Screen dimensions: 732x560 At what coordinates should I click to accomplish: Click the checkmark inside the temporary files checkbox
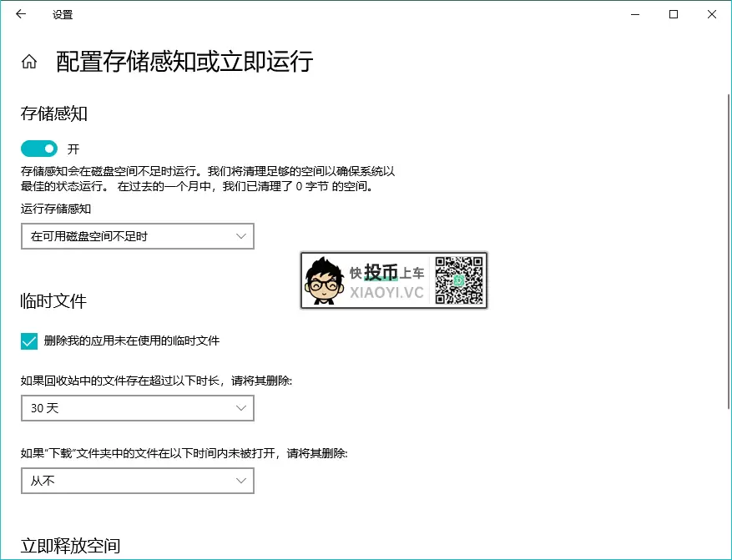pos(28,341)
